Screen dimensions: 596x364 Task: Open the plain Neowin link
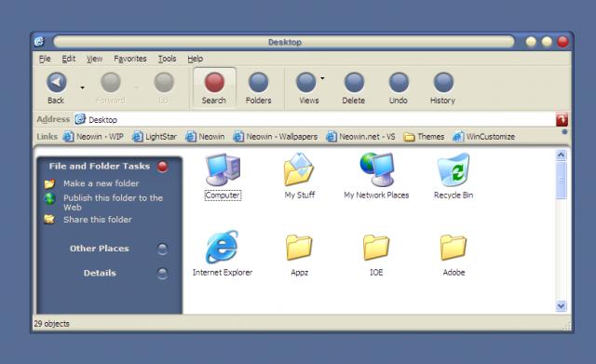pos(205,137)
